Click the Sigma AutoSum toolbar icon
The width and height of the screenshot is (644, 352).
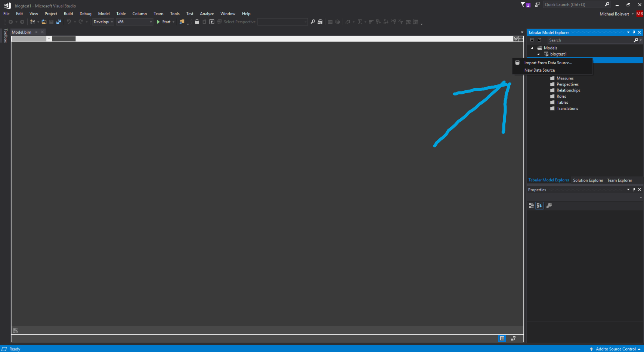360,22
